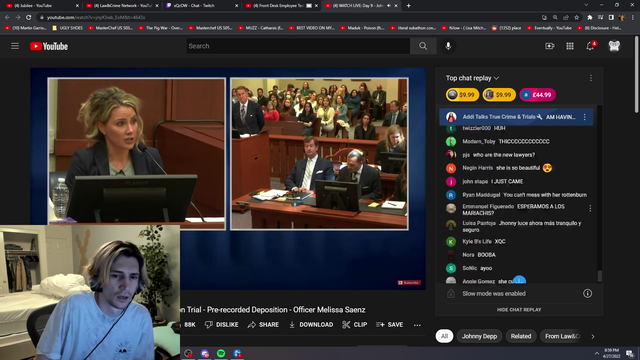Open the YouTube hamburger guide menu

(x=15, y=46)
